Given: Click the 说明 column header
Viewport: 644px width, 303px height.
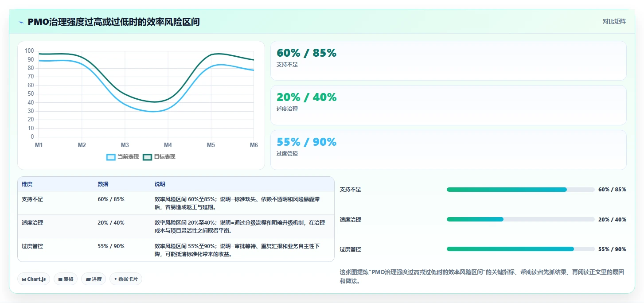Looking at the screenshot, I should click(160, 184).
